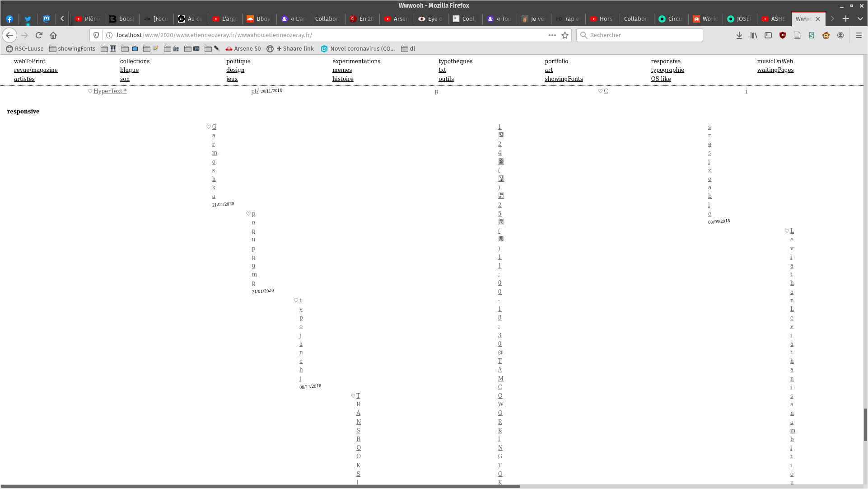Open the page actions three-dots menu
Viewport: 868px width, 489px height.
point(552,35)
